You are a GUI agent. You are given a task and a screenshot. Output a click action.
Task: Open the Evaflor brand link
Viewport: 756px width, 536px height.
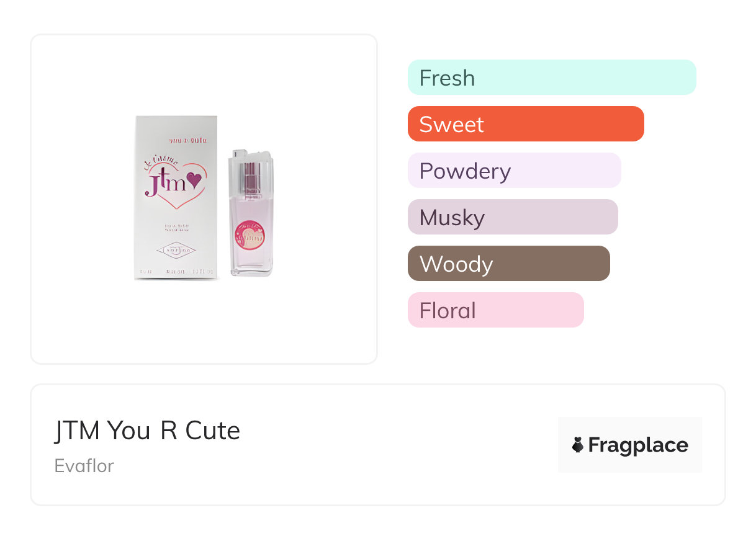pyautogui.click(x=84, y=465)
